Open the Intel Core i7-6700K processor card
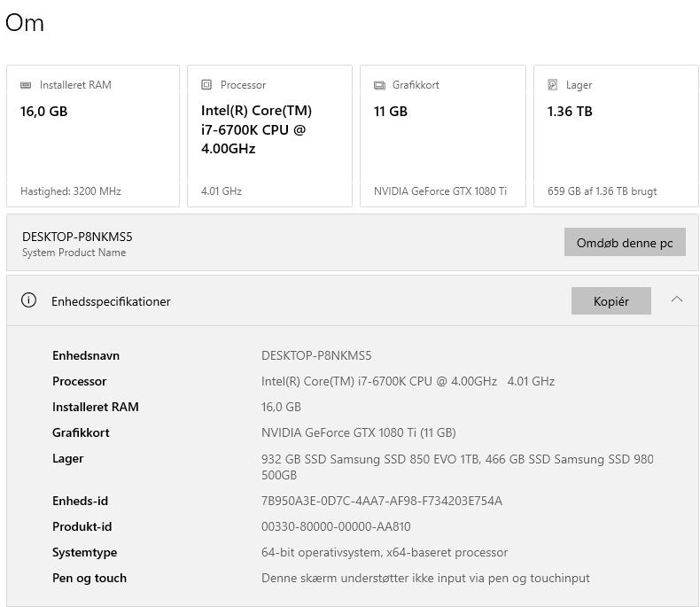The height and width of the screenshot is (607, 700). [x=269, y=136]
